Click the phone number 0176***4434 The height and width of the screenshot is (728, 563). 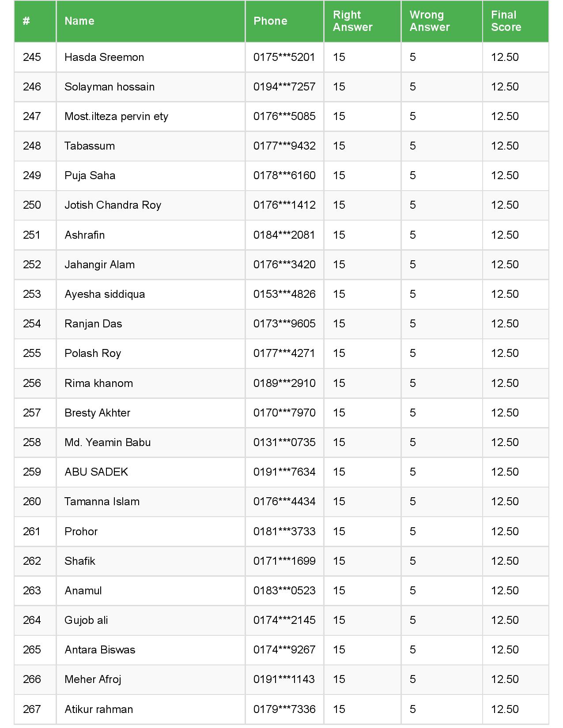click(x=284, y=502)
